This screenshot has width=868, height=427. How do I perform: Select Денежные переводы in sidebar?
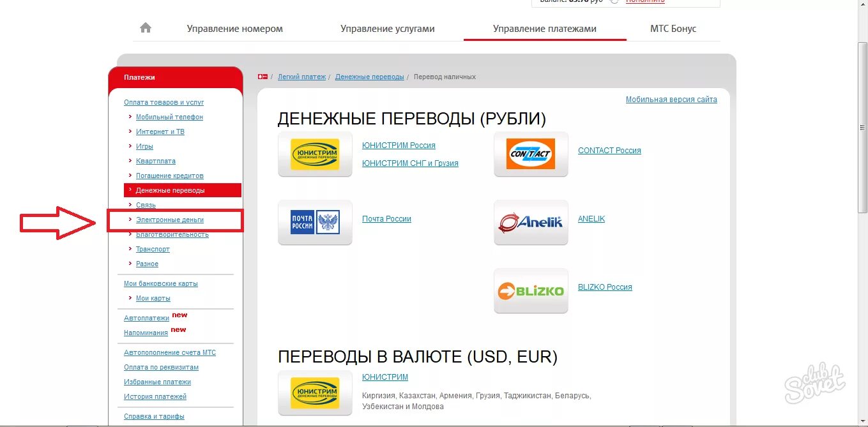coord(183,190)
